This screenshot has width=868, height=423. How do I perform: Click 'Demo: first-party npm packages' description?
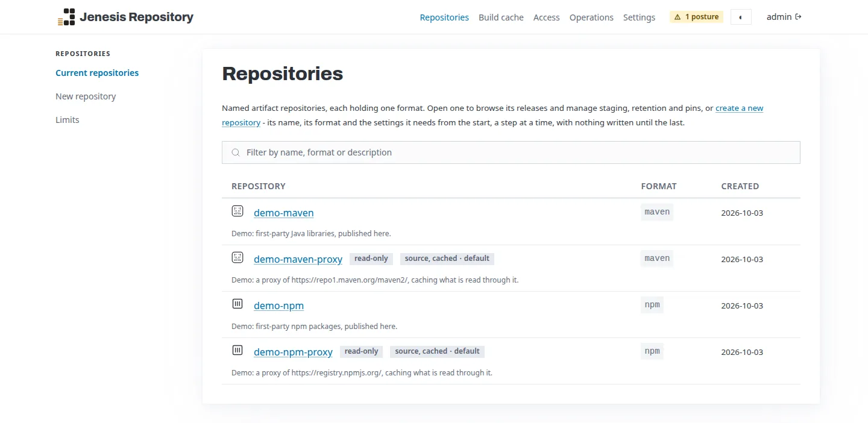[x=314, y=327]
